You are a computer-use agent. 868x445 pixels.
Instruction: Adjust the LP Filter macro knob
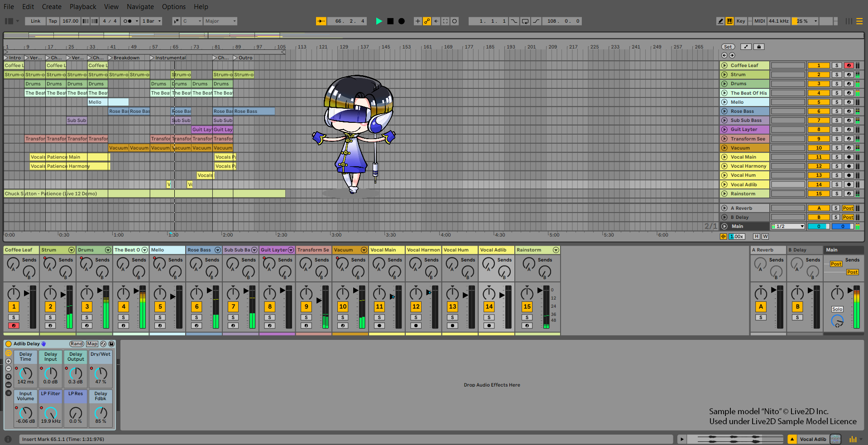[x=51, y=413]
